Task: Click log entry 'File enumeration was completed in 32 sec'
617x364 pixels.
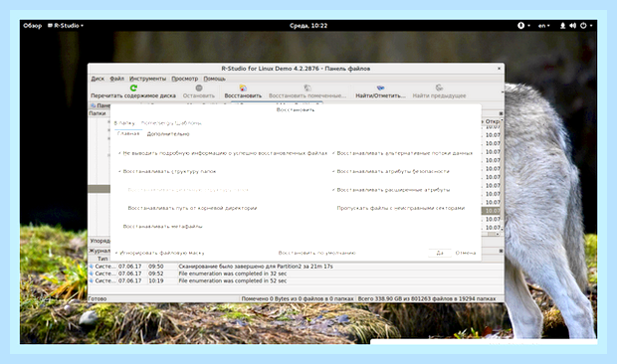Action: tap(233, 273)
